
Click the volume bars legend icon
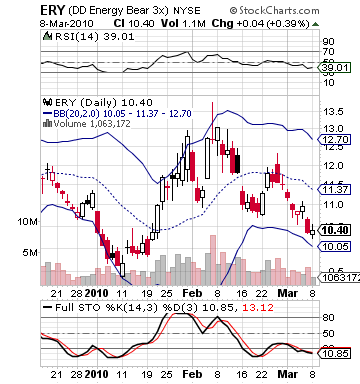click(48, 124)
